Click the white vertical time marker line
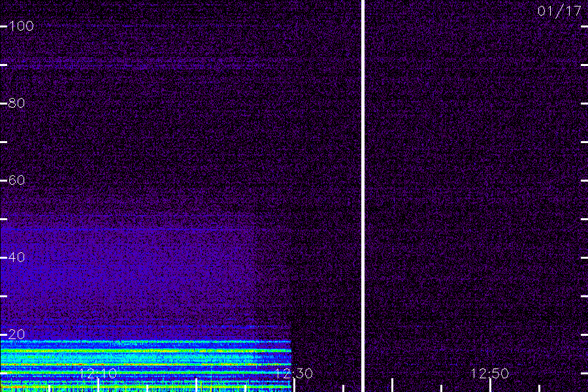 point(363,196)
